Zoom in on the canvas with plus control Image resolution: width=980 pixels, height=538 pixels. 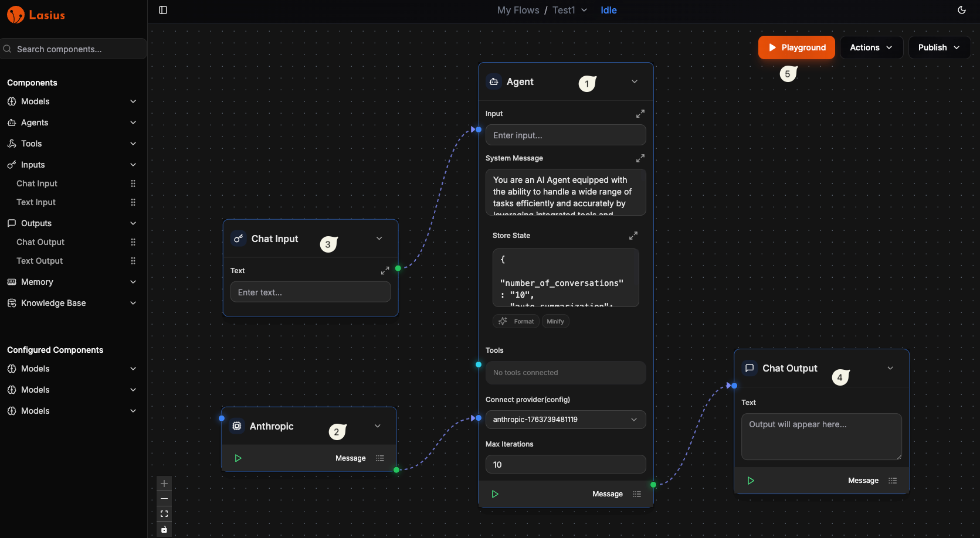164,483
